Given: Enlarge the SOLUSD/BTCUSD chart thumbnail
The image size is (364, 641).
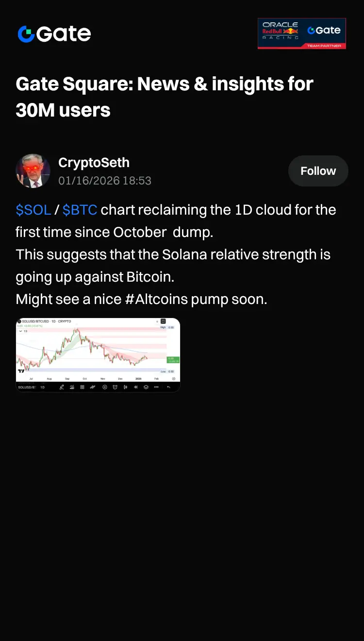Looking at the screenshot, I should tap(98, 350).
